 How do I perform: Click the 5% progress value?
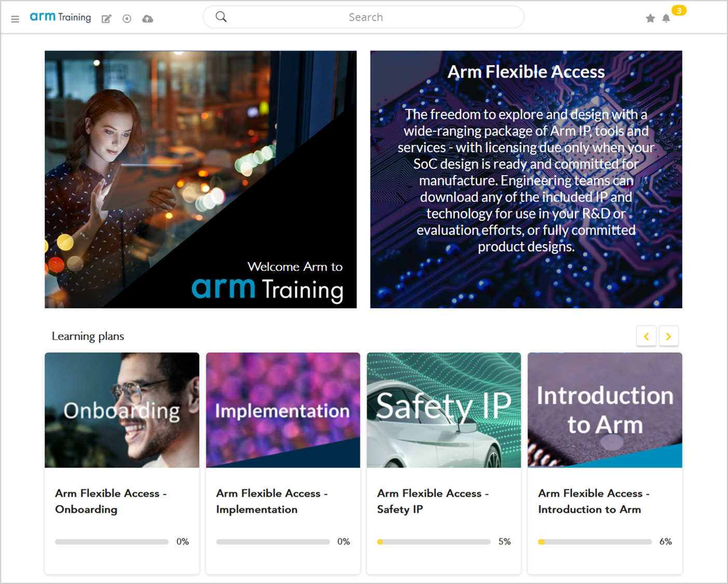pyautogui.click(x=504, y=541)
